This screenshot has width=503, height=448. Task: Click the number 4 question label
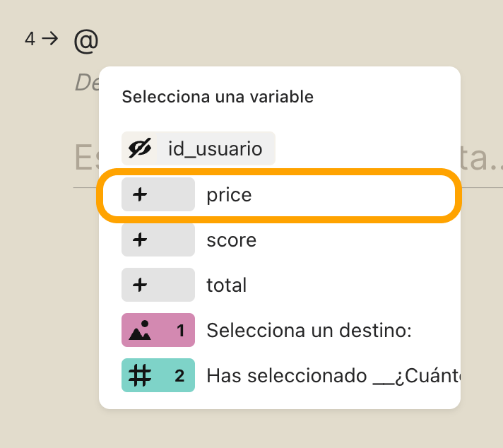pyautogui.click(x=30, y=39)
